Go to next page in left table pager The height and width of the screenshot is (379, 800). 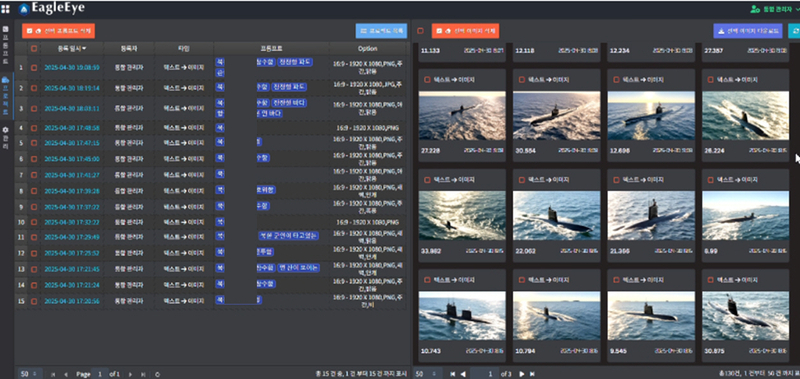coord(130,374)
